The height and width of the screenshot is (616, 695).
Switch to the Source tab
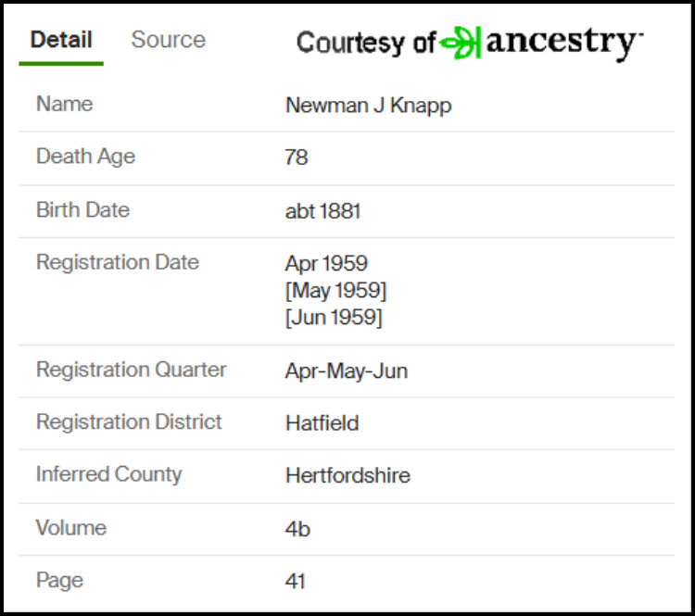168,40
